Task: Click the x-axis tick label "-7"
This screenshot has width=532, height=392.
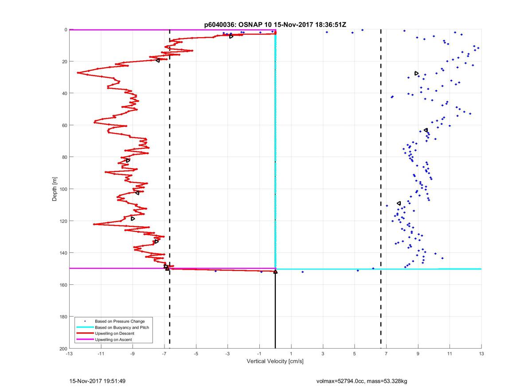Action: pyautogui.click(x=164, y=354)
